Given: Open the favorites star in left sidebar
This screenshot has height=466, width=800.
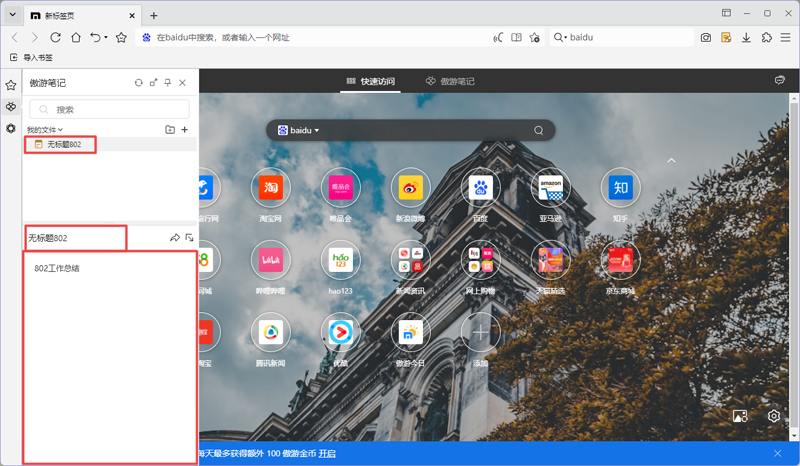Looking at the screenshot, I should pyautogui.click(x=11, y=86).
